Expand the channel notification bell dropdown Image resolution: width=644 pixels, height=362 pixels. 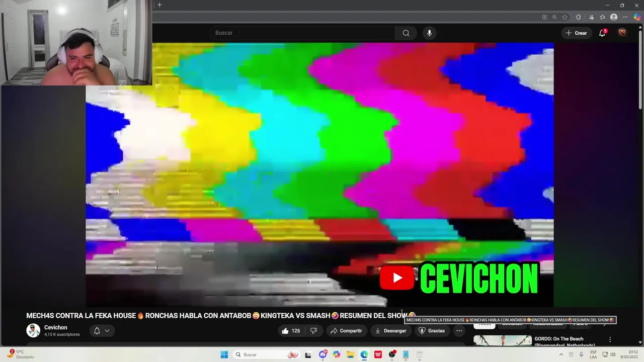coord(102,331)
